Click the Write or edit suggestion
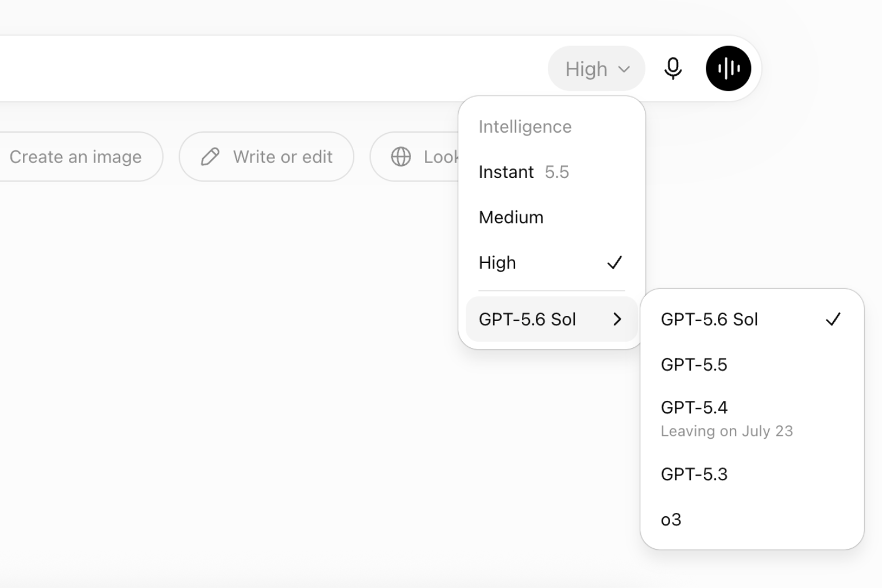The height and width of the screenshot is (588, 882). coord(266,157)
